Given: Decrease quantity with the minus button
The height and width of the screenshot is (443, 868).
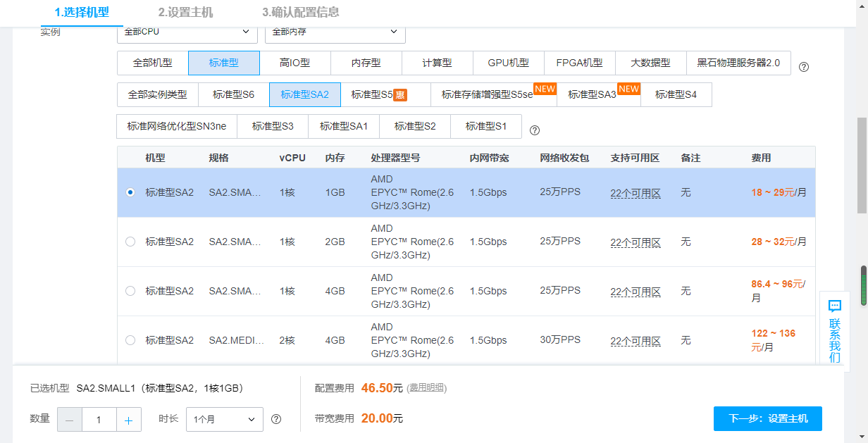Looking at the screenshot, I should [x=70, y=420].
